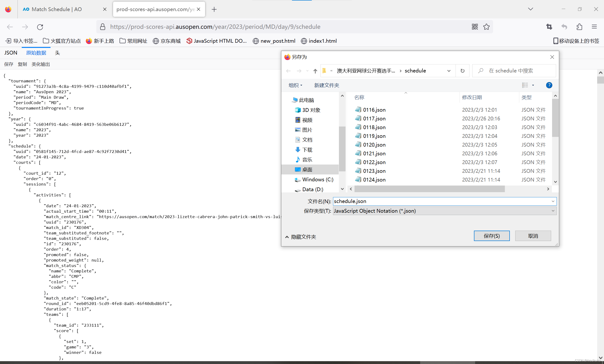Open the extensions puzzle icon
Screen dimensions: 604x364
tap(579, 27)
